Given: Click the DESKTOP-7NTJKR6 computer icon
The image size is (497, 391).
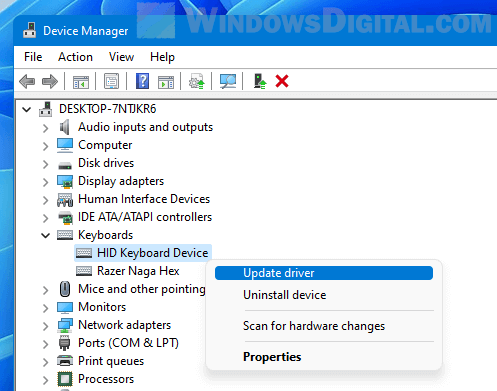Looking at the screenshot, I should [x=46, y=109].
